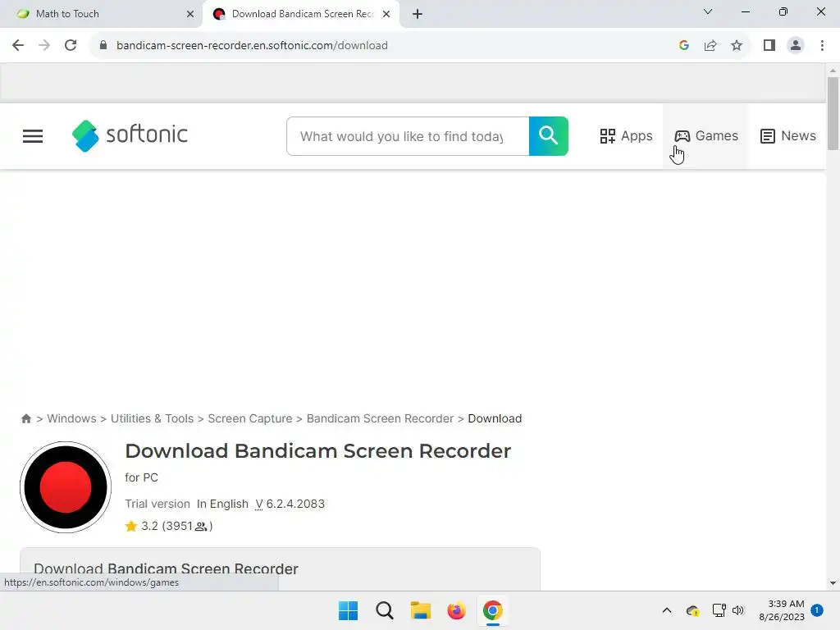Go forward in browser history

pyautogui.click(x=44, y=45)
